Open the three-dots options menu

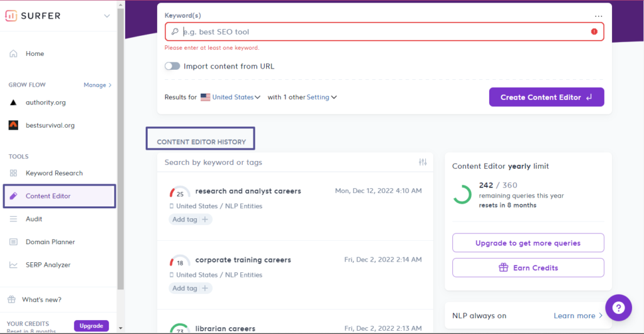599,16
